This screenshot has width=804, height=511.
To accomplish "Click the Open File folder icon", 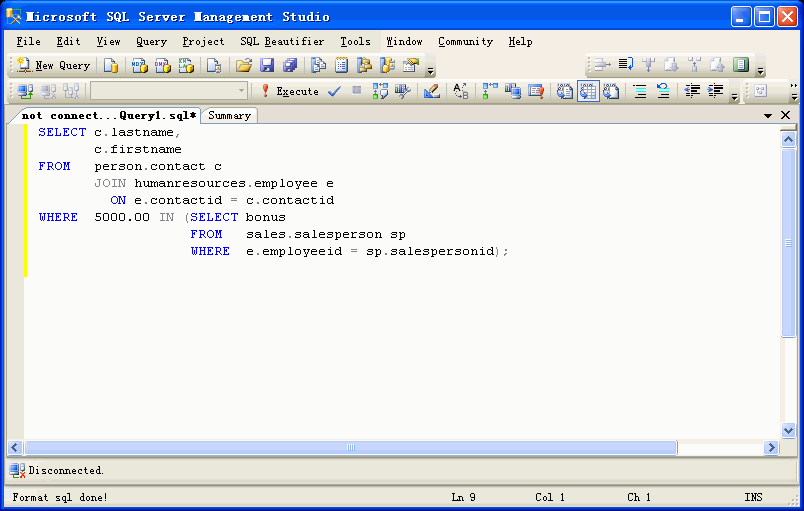I will [244, 65].
